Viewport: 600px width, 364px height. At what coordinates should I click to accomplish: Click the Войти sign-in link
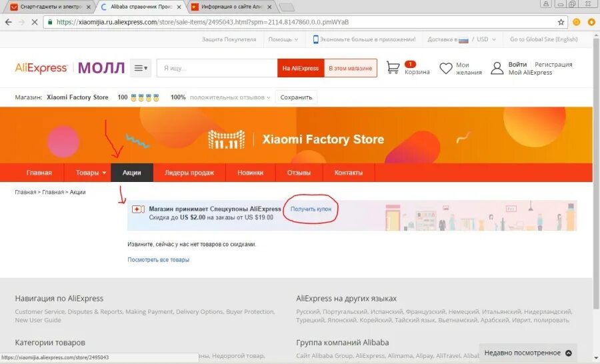517,64
